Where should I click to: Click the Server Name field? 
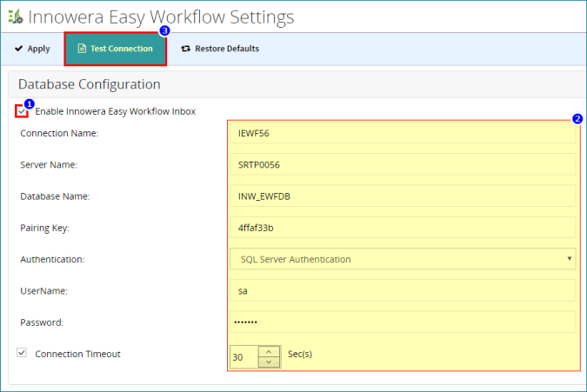point(403,164)
